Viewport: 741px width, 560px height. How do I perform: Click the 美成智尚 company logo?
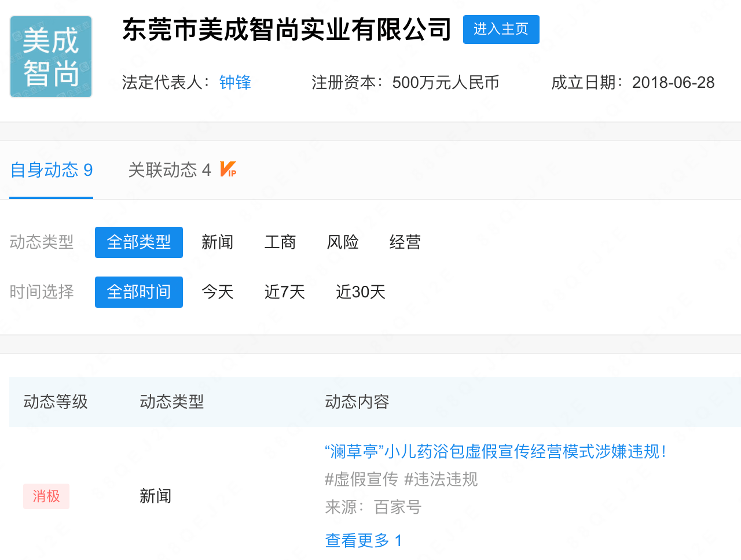click(x=51, y=57)
